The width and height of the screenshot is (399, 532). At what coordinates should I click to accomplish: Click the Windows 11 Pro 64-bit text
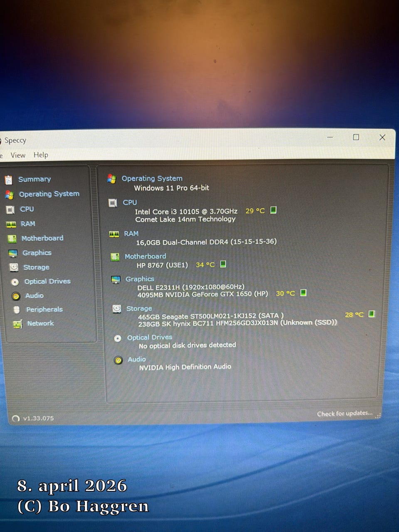(171, 188)
